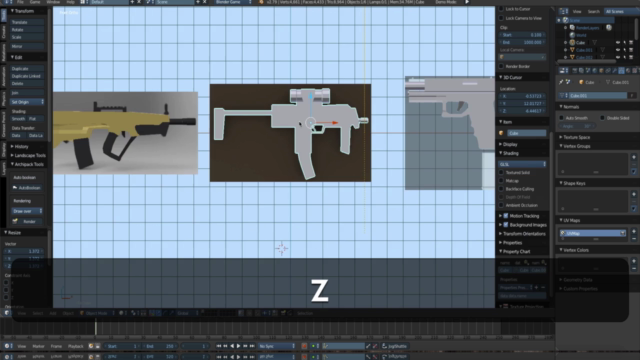Open the Constraints properties tab icon
640x360 pixels.
point(608,71)
